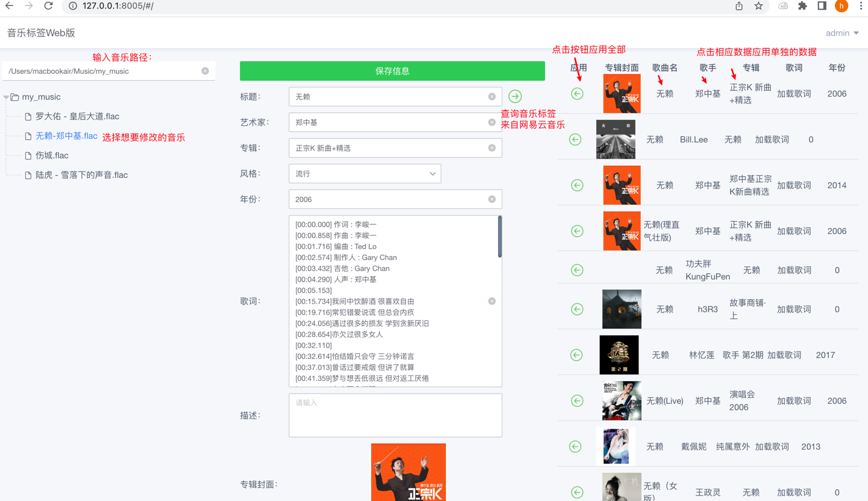Open browser extensions puzzle icon
This screenshot has width=868, height=501.
[803, 6]
